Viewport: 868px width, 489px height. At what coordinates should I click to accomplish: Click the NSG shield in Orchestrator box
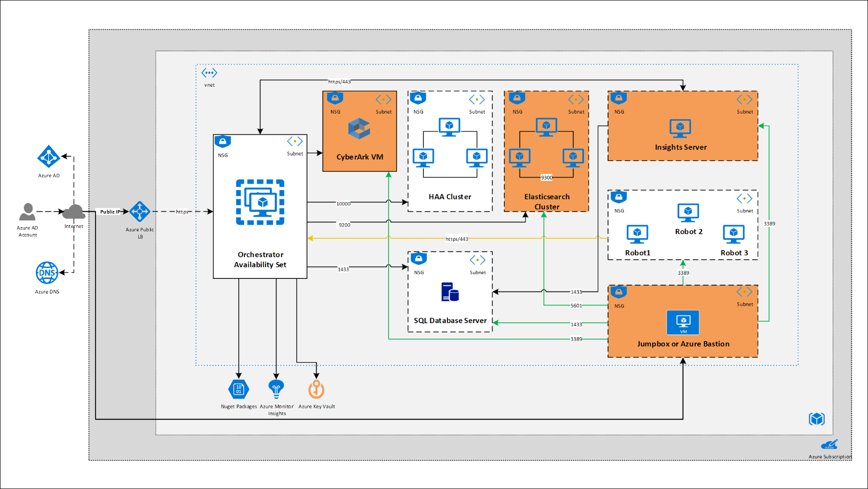click(x=222, y=141)
